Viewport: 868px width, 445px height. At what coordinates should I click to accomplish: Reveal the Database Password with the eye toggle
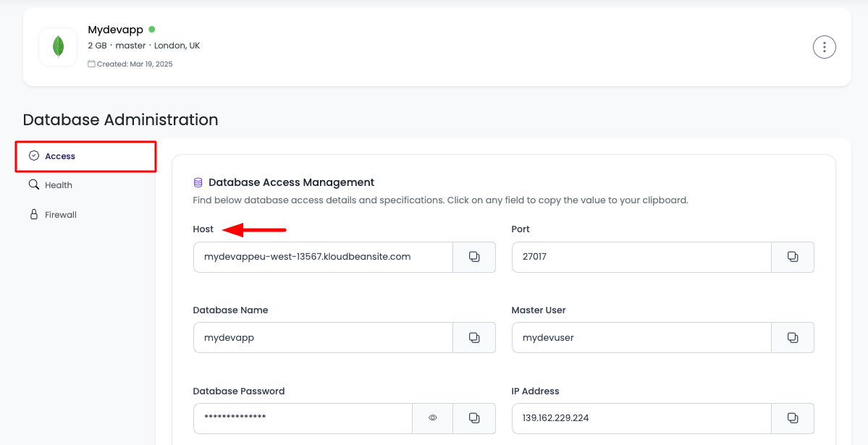(x=432, y=418)
